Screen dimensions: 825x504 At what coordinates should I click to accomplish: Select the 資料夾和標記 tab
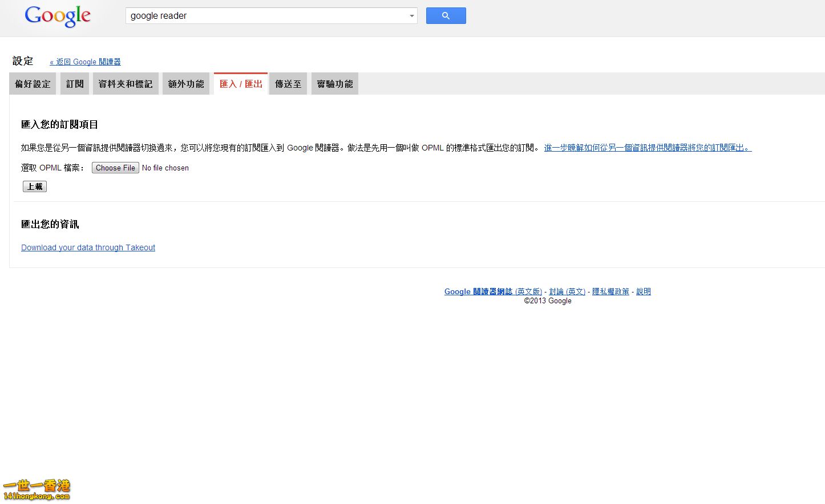126,84
